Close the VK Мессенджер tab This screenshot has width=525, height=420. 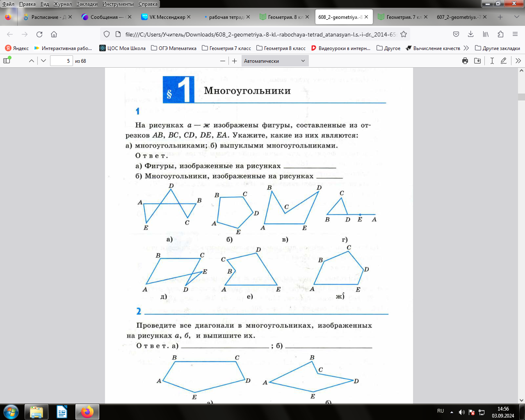[189, 17]
